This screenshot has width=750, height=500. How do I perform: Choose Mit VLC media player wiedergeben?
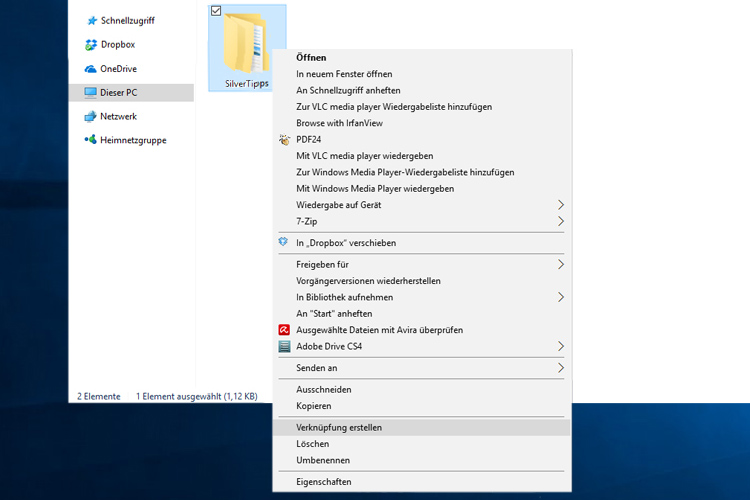click(422, 156)
